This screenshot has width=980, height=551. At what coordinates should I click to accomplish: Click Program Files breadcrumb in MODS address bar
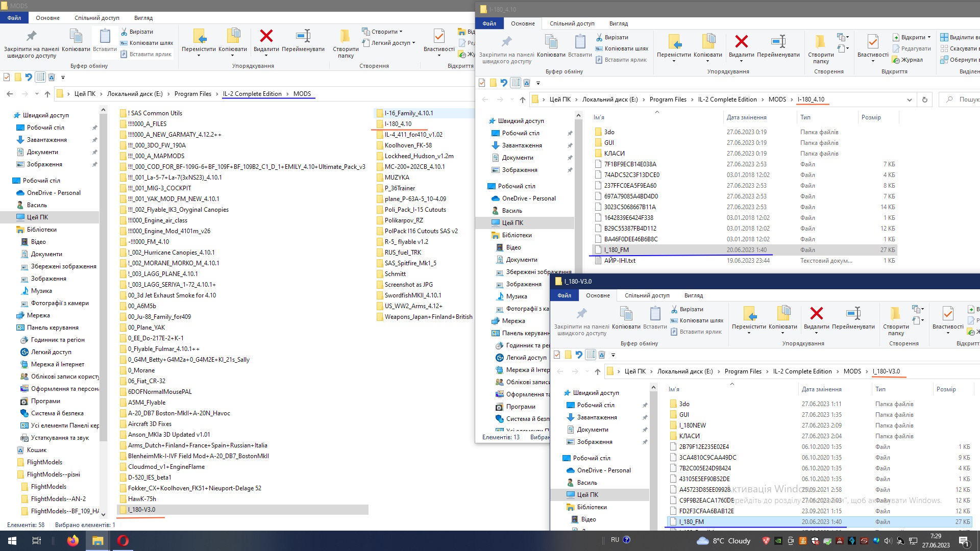click(192, 94)
